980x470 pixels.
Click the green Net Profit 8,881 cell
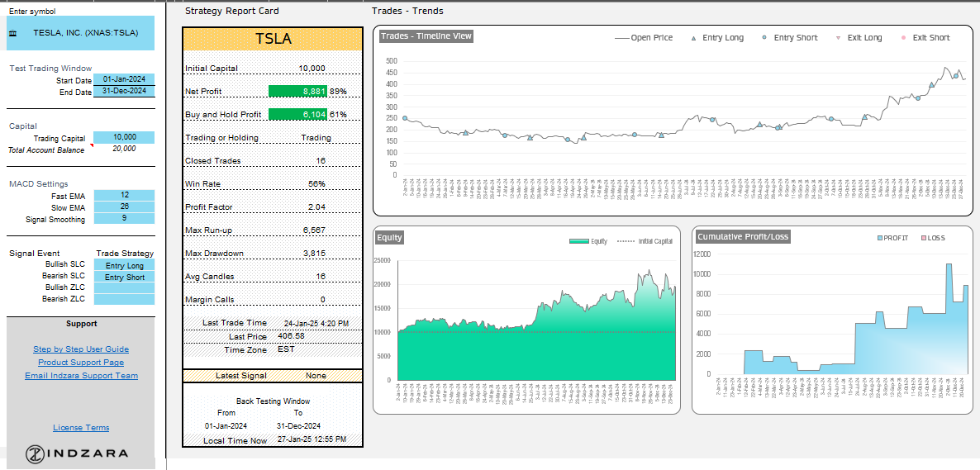point(298,91)
